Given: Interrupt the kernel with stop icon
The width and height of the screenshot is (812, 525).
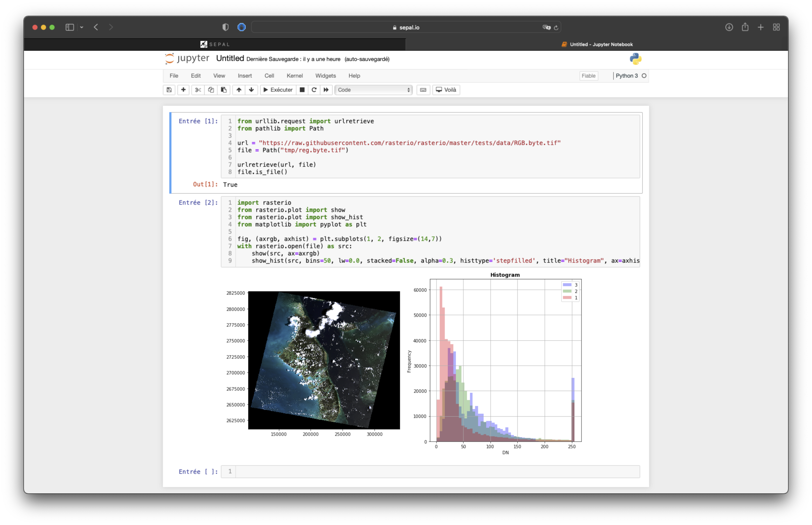Looking at the screenshot, I should point(302,90).
